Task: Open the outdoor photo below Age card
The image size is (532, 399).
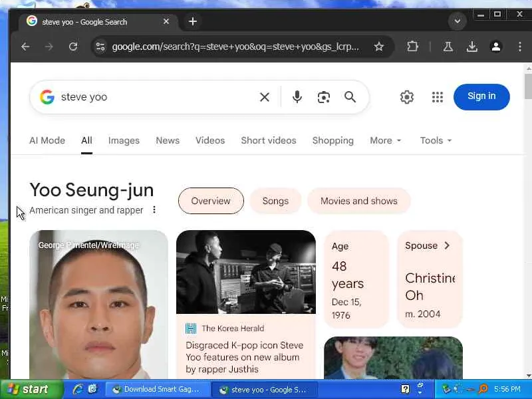Action: point(393,358)
